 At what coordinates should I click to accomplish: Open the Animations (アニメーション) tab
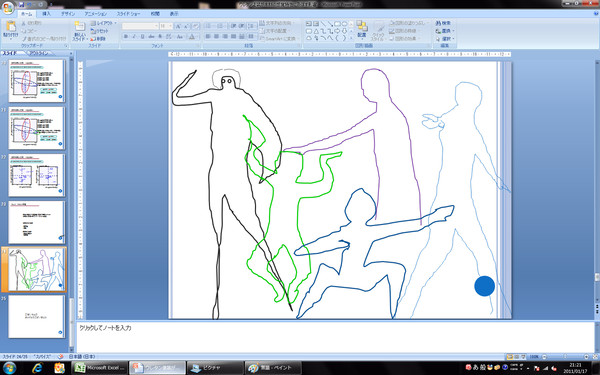tap(96, 13)
